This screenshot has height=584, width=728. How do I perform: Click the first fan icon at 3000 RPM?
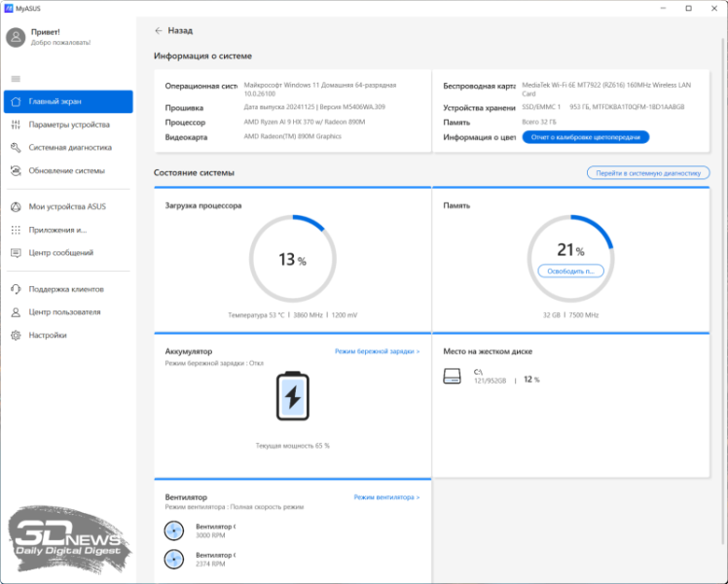(174, 530)
